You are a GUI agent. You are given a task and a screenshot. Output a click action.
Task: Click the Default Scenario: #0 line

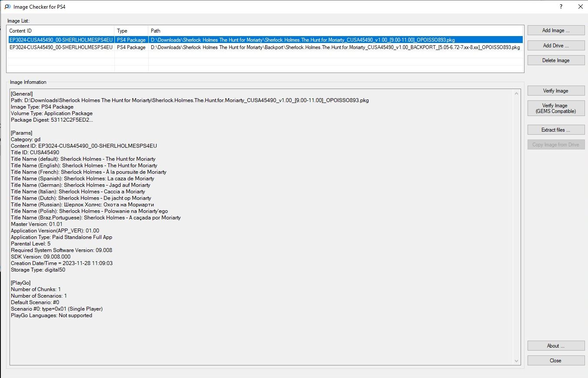point(35,302)
